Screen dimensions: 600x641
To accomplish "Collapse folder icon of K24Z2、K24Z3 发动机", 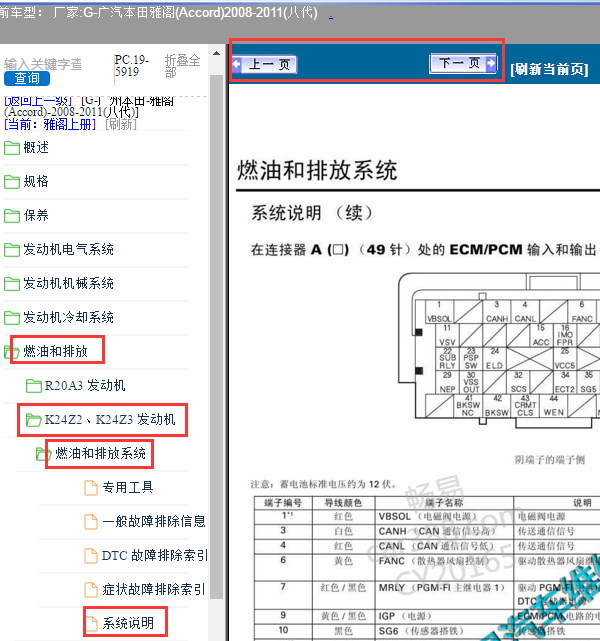I will click(34, 419).
